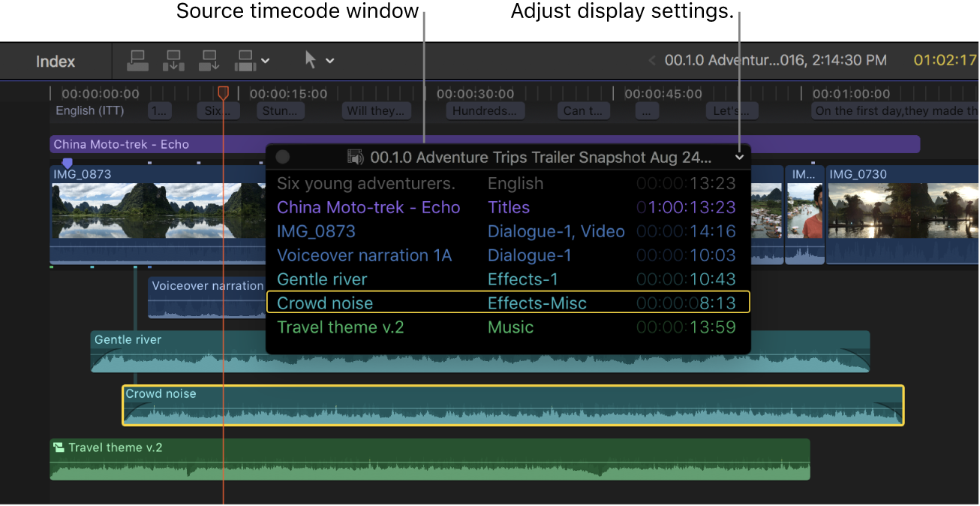Open the tools pop-up menu chevron

click(330, 61)
